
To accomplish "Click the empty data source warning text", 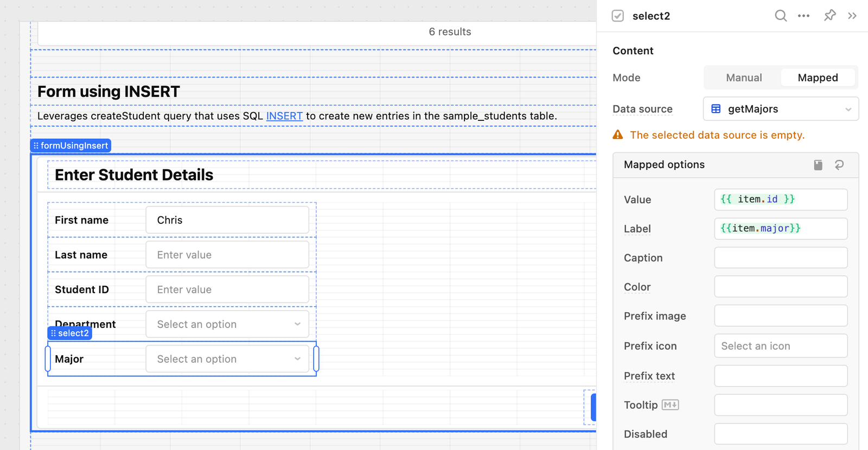I will click(717, 135).
